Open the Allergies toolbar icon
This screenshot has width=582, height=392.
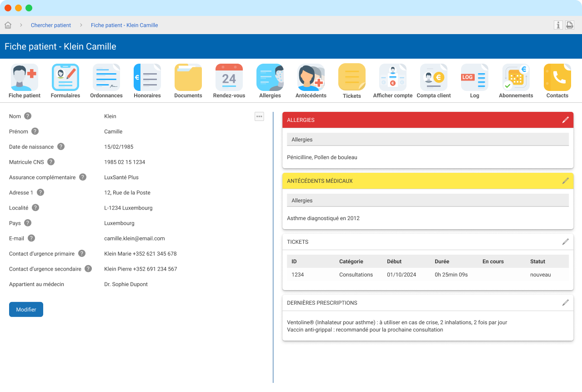coord(270,77)
